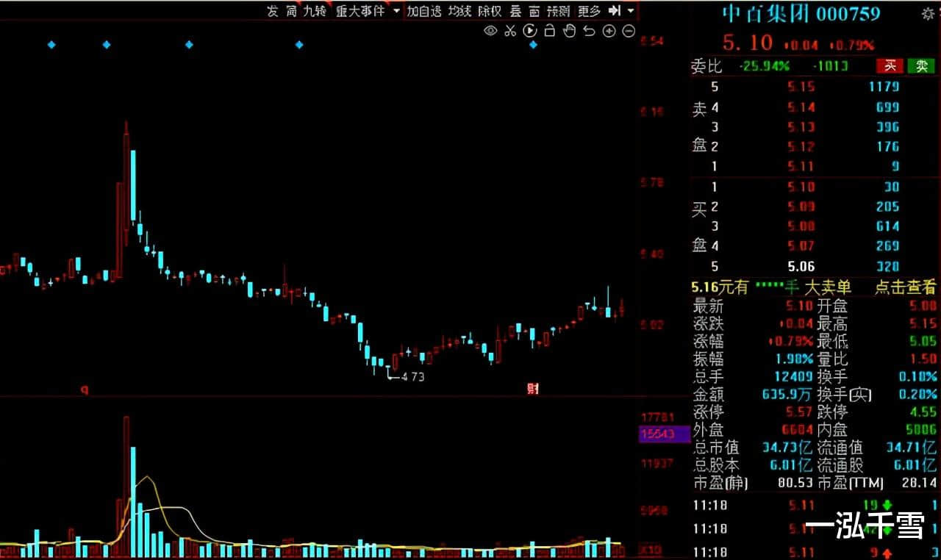Click blue diamond marker below play icon
Image resolution: width=941 pixels, height=560 pixels.
click(534, 45)
